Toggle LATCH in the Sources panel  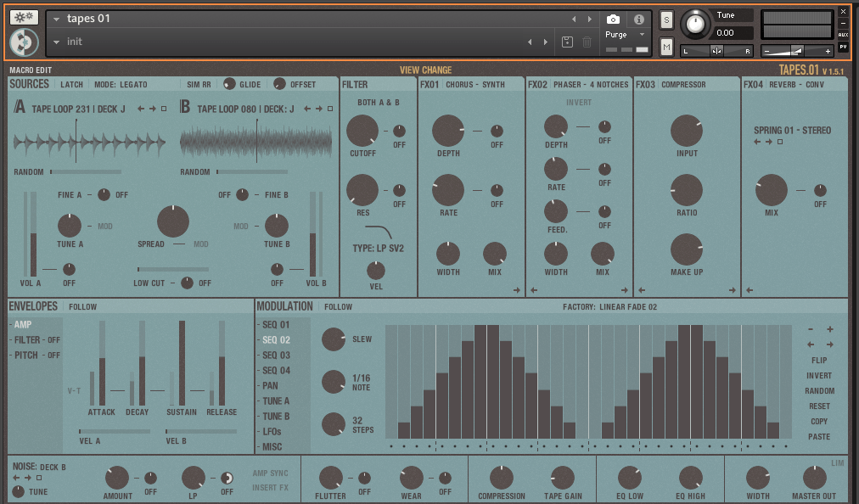(x=71, y=85)
